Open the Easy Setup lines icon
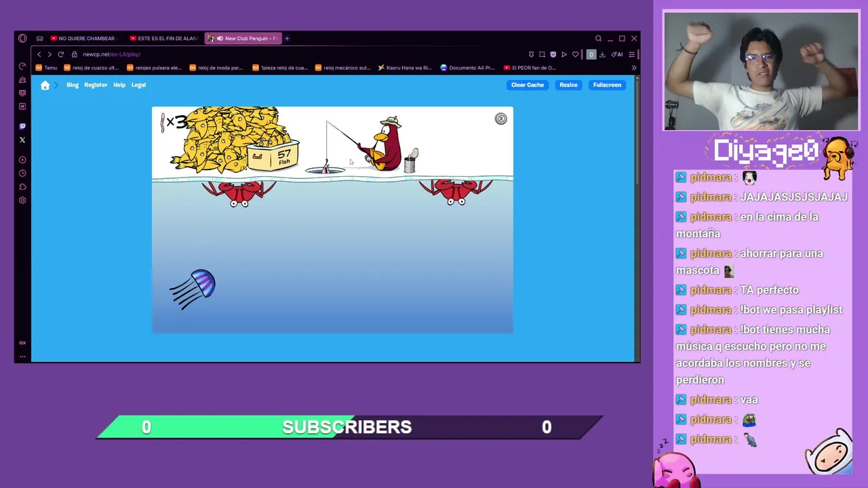 click(x=631, y=54)
